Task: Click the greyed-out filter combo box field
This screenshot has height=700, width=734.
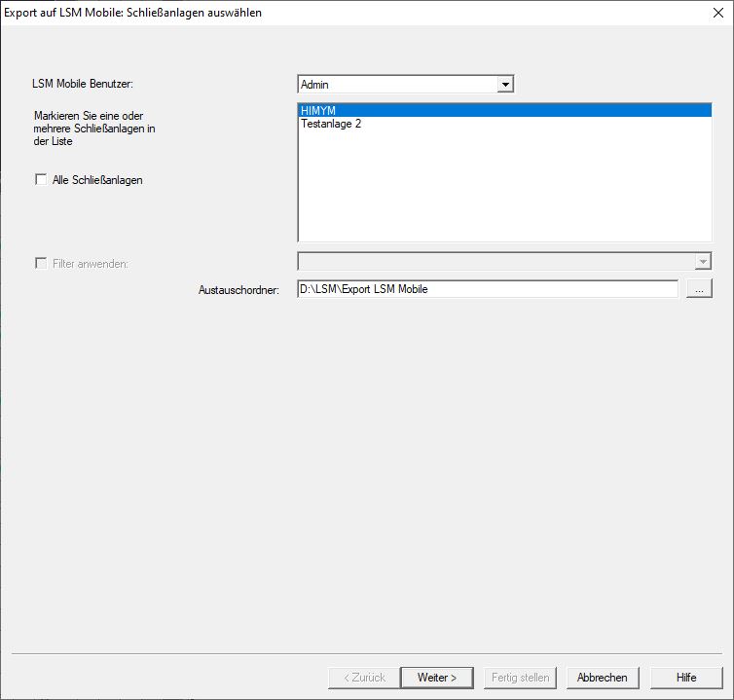Action: [495, 262]
